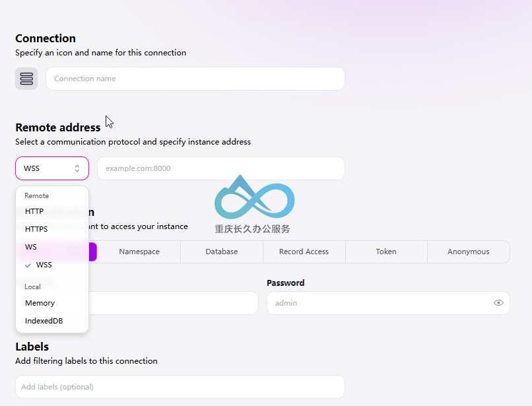Click the "Local" group label in dropdown
The width and height of the screenshot is (532, 406).
tap(32, 287)
